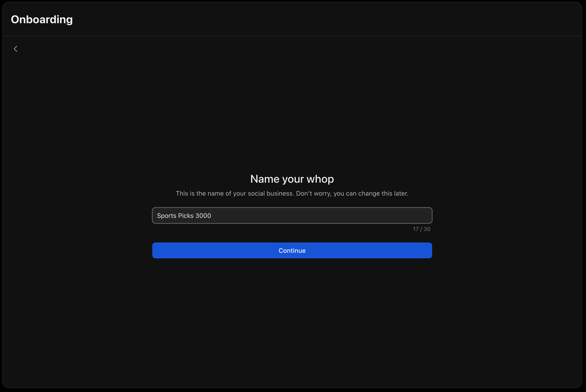The width and height of the screenshot is (586, 392).
Task: Click the word 'whop' in the heading
Action: tap(320, 179)
